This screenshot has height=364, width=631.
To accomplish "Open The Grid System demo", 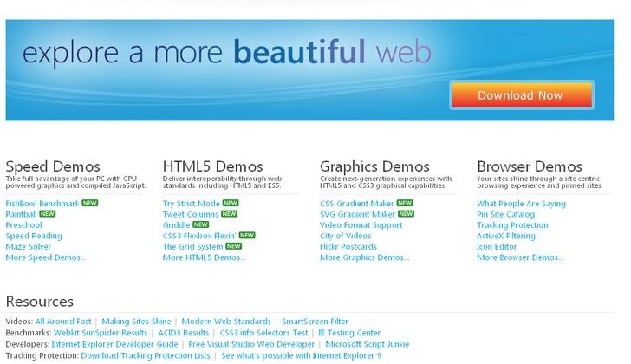I will tap(192, 246).
